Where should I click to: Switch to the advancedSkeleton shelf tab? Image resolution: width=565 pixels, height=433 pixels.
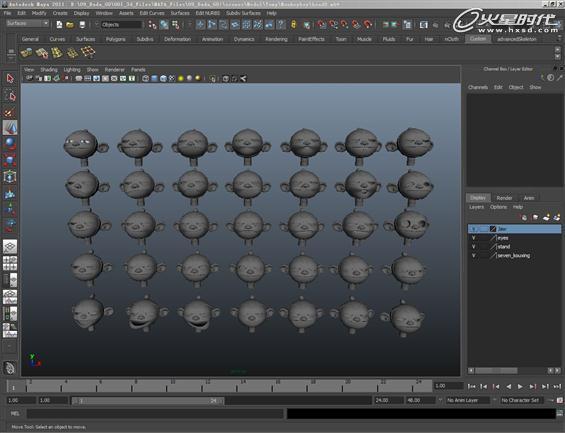(x=517, y=39)
